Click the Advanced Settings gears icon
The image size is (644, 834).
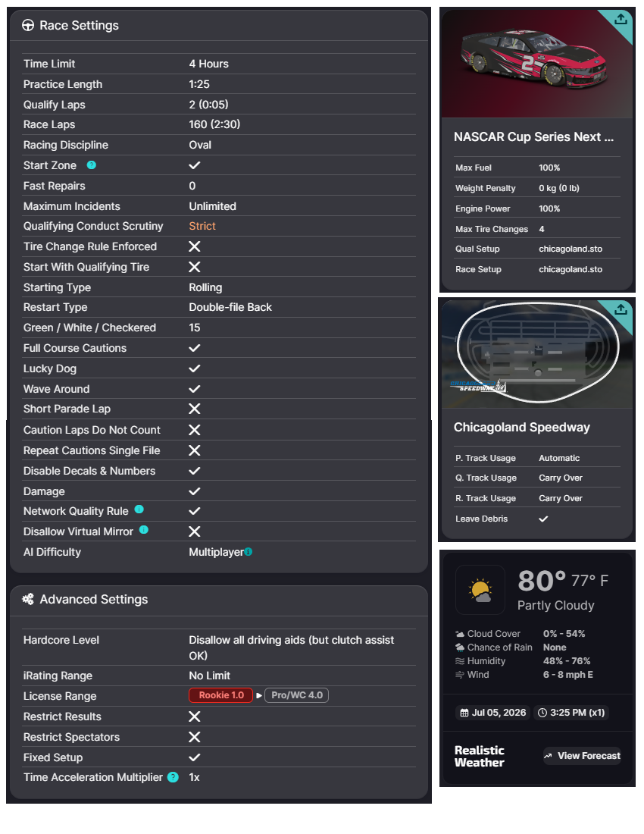(x=28, y=599)
